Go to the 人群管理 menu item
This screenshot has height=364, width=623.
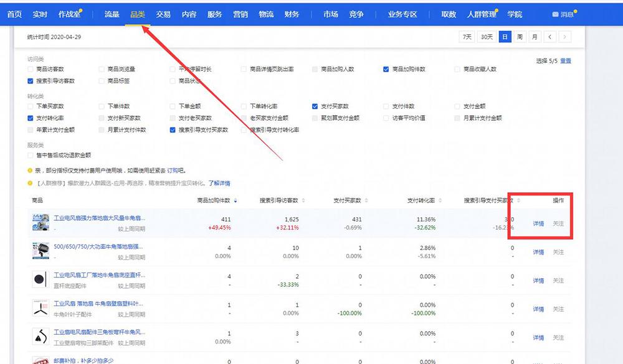(x=482, y=14)
